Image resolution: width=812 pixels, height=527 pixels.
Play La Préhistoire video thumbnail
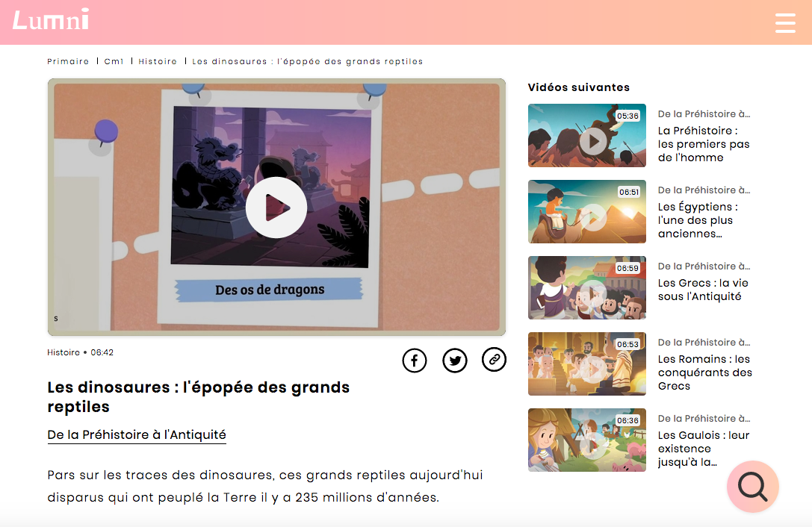coord(586,135)
